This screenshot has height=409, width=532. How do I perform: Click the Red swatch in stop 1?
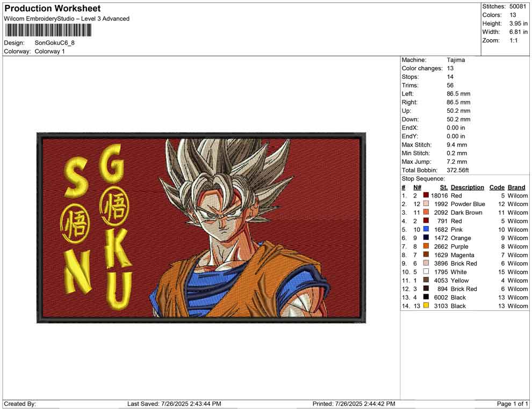(426, 195)
